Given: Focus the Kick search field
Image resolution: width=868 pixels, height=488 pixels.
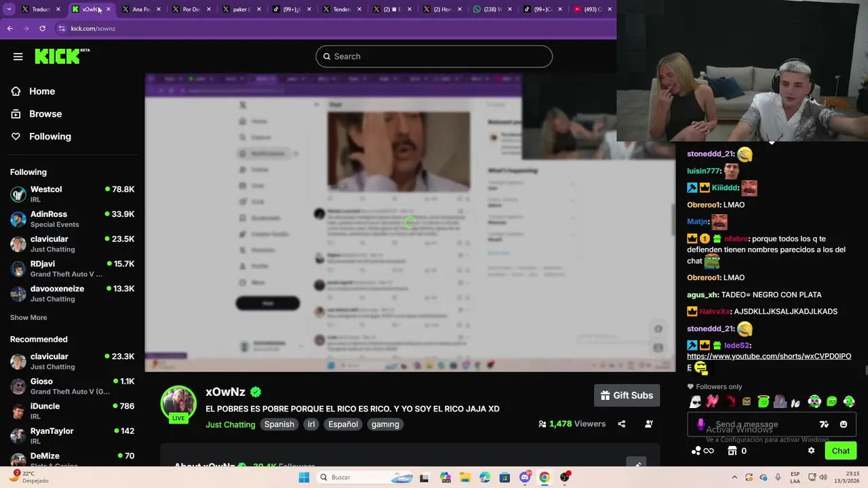Looking at the screenshot, I should tap(434, 56).
